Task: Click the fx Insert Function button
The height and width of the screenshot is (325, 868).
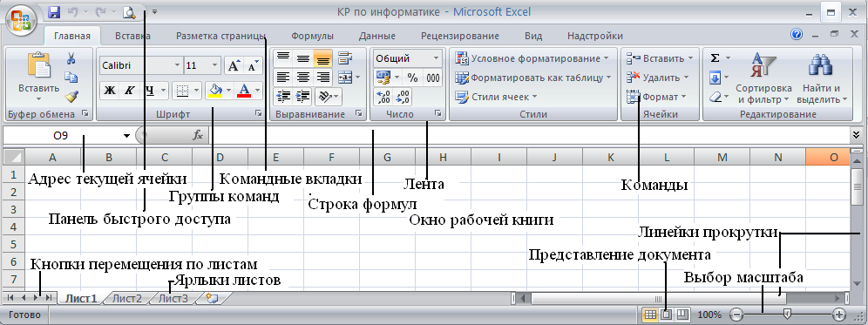Action: coord(198,135)
